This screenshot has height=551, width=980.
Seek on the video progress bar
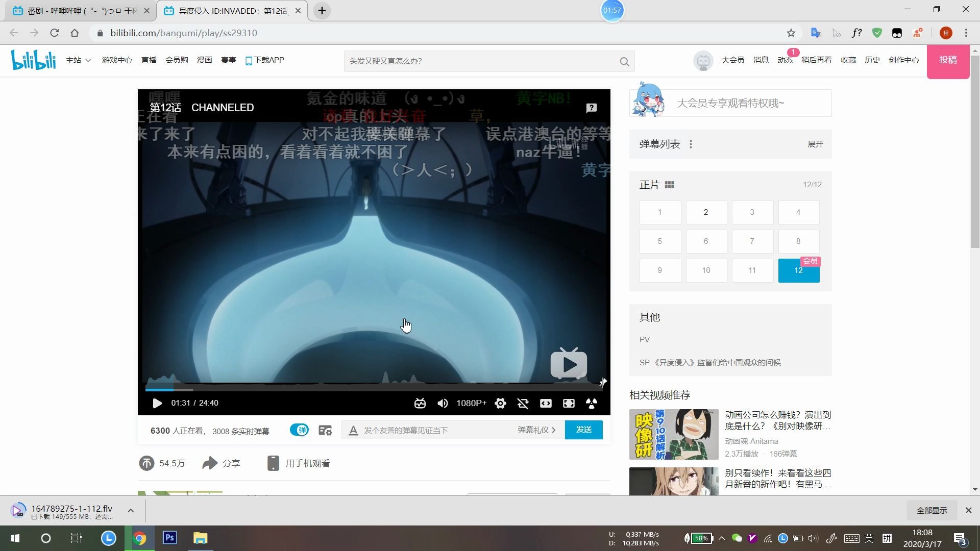point(373,389)
